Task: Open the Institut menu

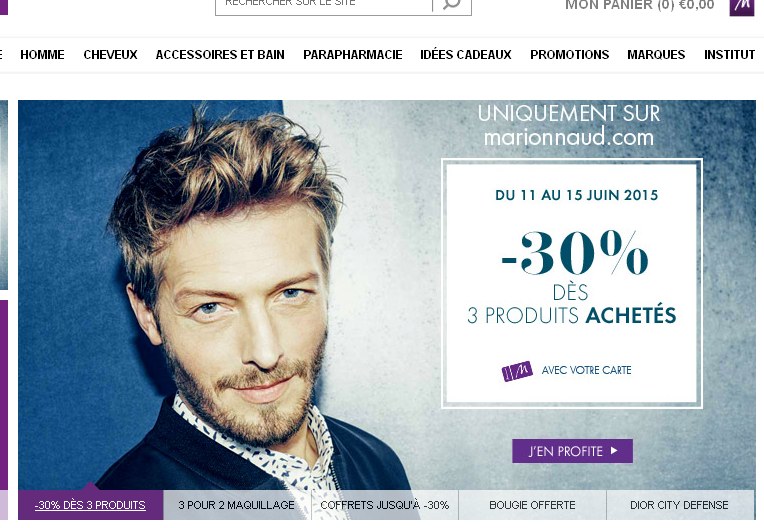Action: 729,55
